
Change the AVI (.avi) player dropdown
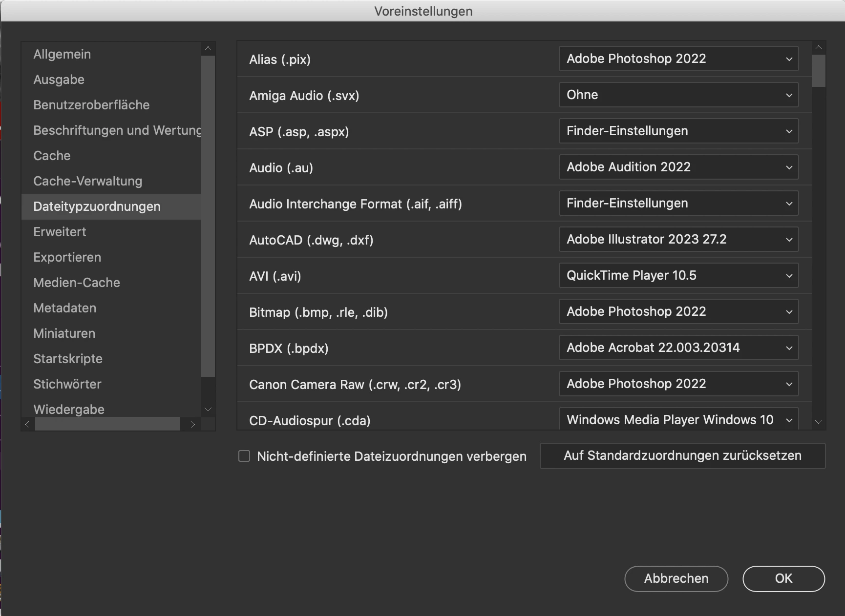tap(678, 275)
